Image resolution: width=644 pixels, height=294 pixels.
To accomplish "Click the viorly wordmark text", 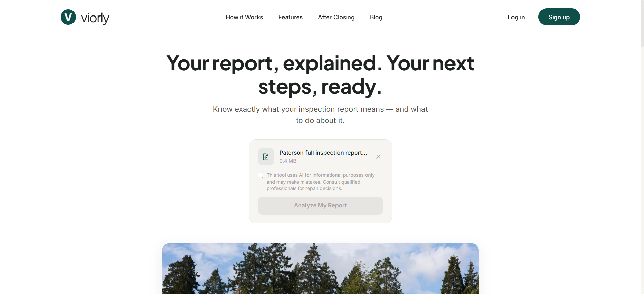I will click(95, 18).
